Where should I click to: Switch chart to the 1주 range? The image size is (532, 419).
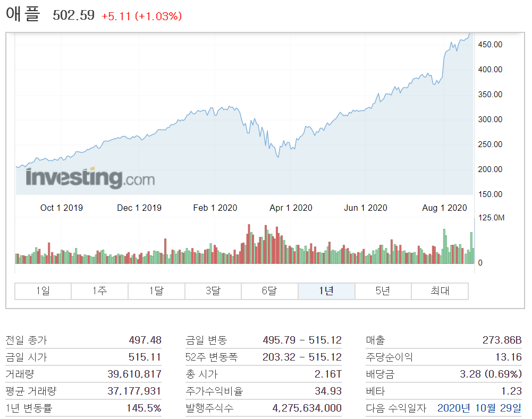[100, 291]
